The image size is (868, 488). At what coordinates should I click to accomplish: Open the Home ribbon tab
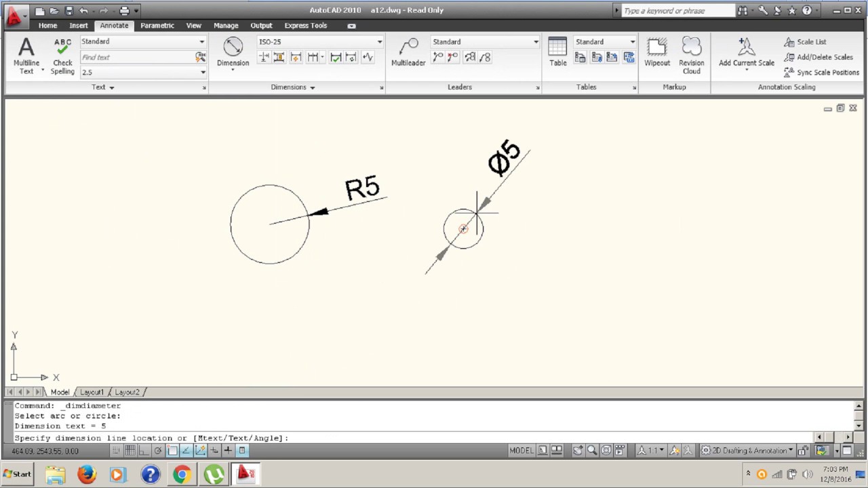click(x=47, y=25)
